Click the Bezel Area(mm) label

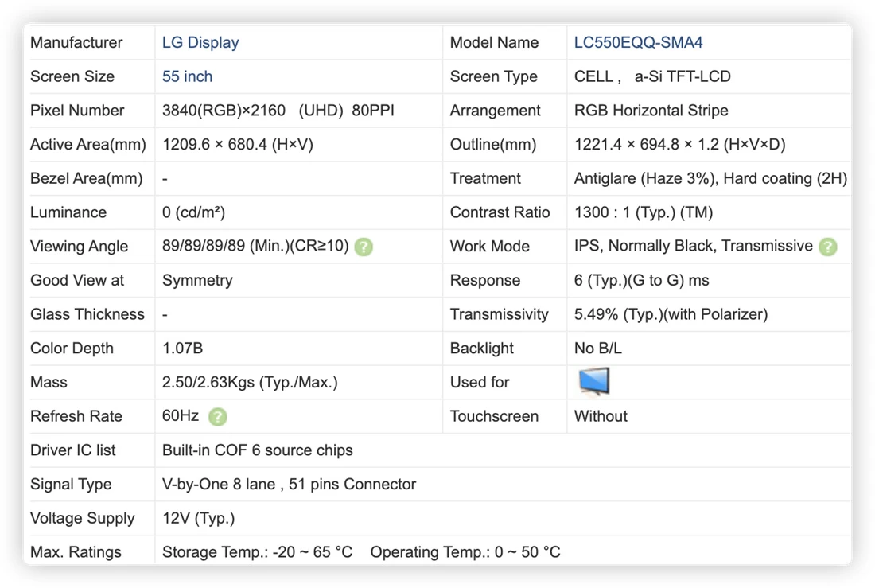click(x=87, y=179)
